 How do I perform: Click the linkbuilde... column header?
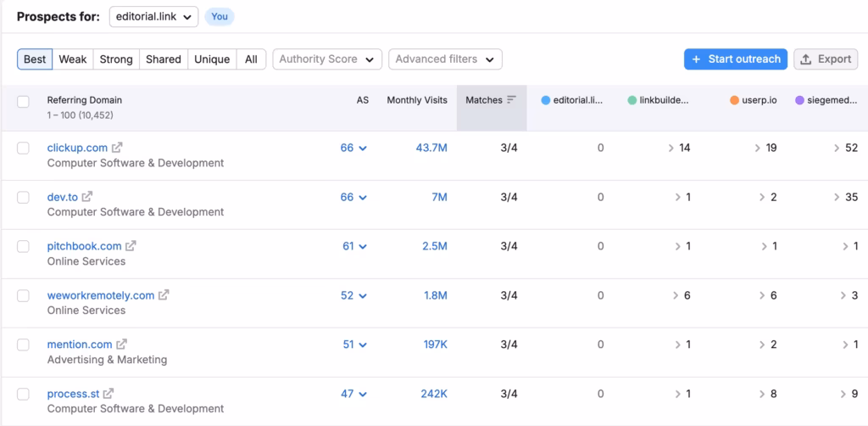659,100
